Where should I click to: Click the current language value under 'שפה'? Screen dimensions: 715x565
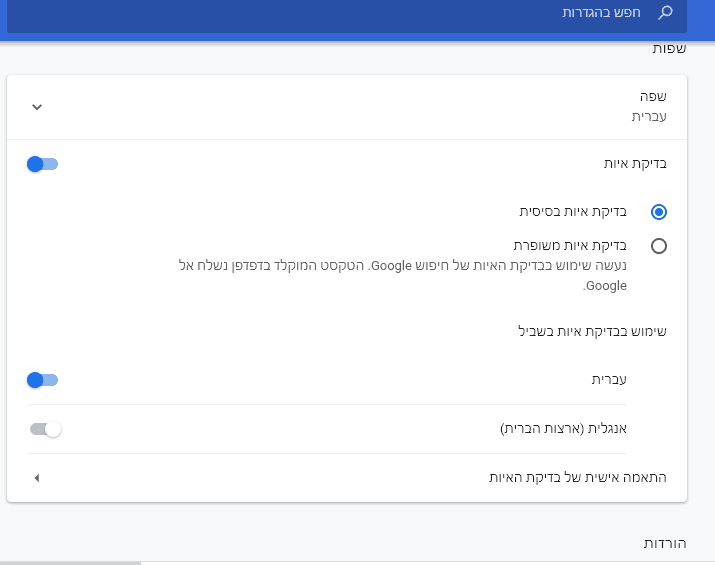point(648,116)
